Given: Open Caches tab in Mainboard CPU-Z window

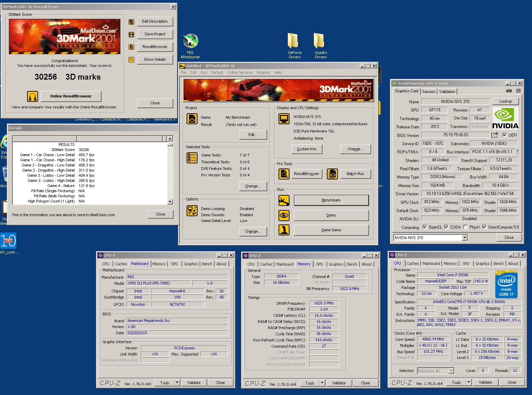Looking at the screenshot, I should point(121,264).
